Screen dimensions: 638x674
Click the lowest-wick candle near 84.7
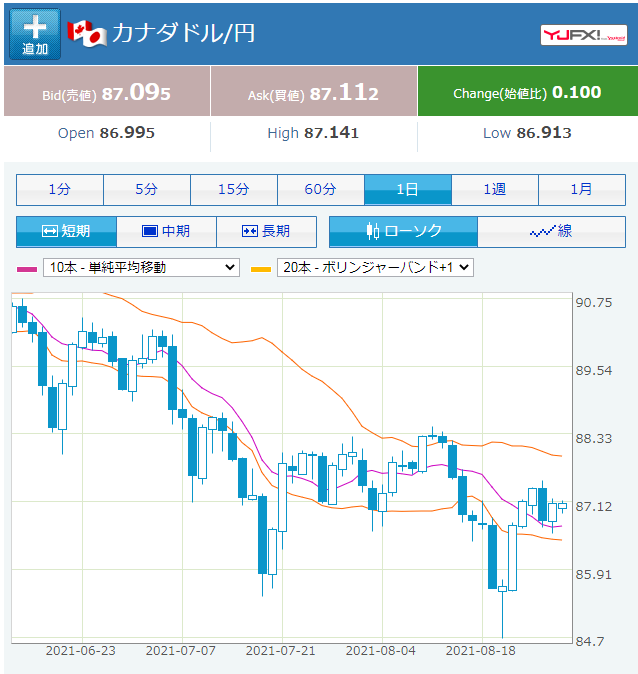pyautogui.click(x=502, y=608)
